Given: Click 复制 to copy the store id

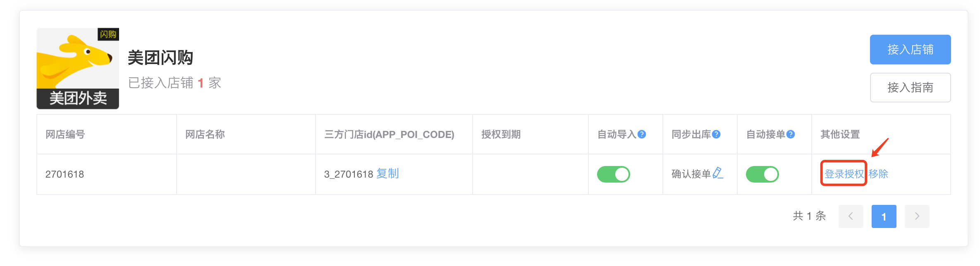Looking at the screenshot, I should (x=387, y=173).
